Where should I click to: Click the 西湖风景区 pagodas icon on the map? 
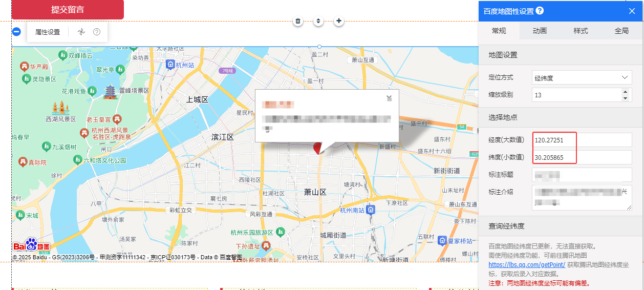pos(60,108)
